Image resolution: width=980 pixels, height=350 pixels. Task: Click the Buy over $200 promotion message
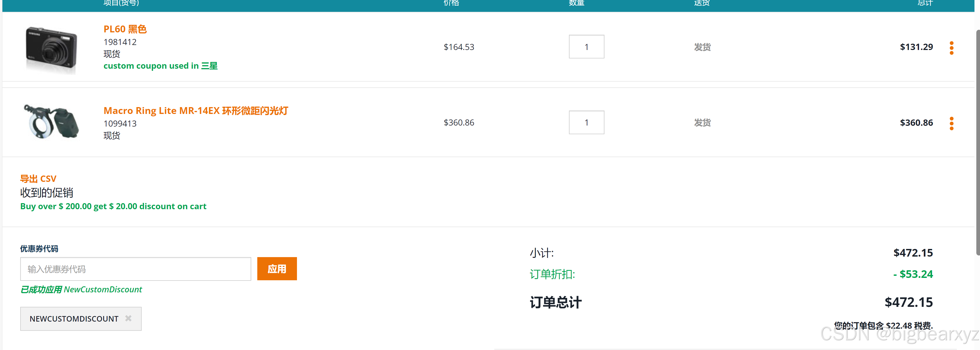(113, 206)
